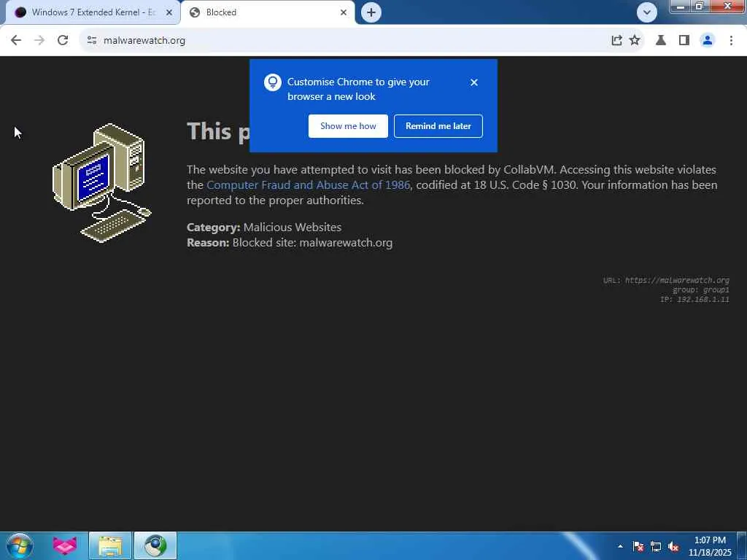The image size is (747, 560).
Task: Click Show desktop button at taskbar end
Action: [742, 545]
